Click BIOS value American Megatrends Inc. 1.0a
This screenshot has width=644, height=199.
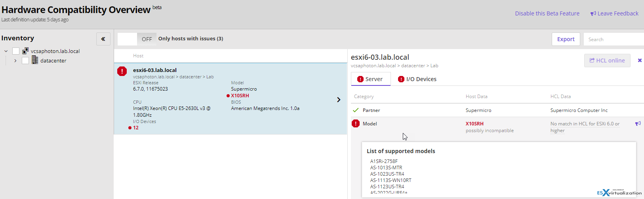265,108
